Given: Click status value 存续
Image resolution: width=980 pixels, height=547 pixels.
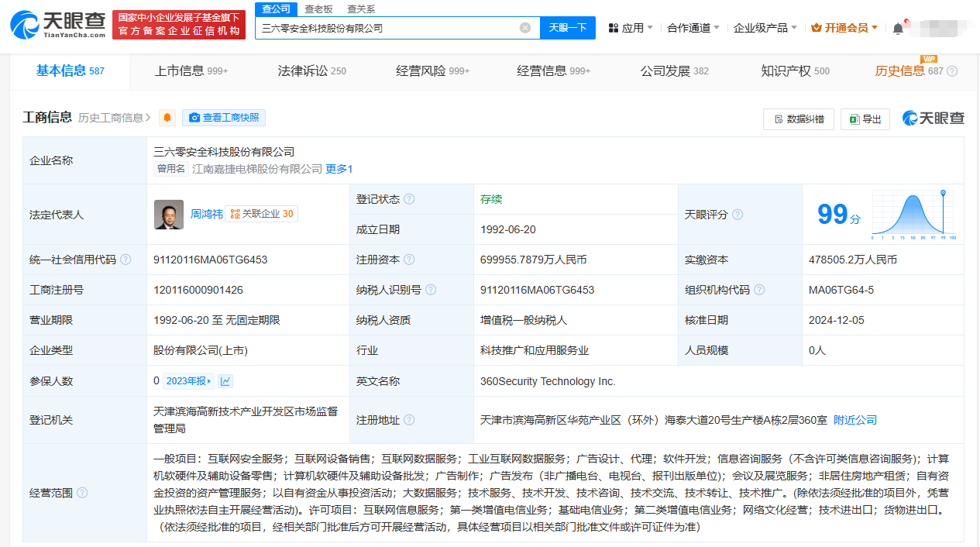Looking at the screenshot, I should coord(491,199).
